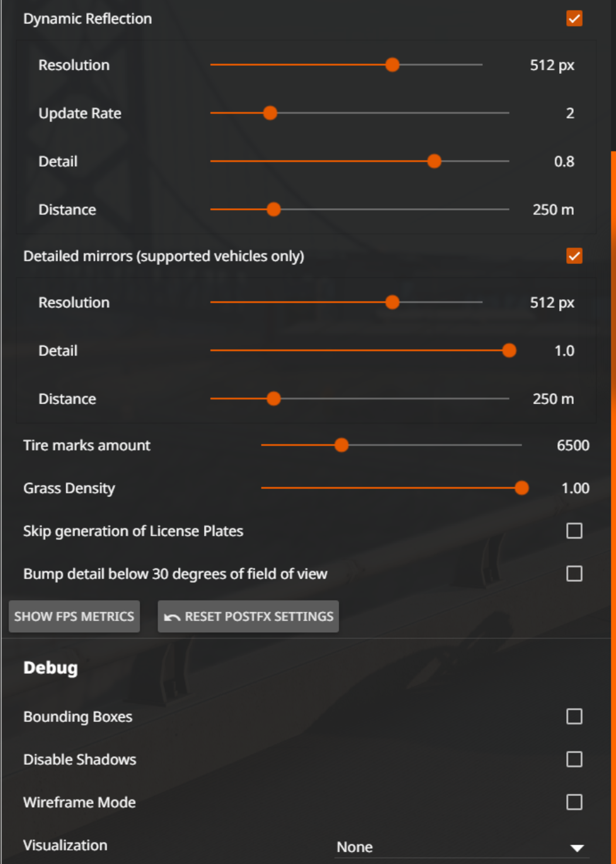Viewport: 616px width, 864px height.
Task: Uncheck Detailed mirrors for supported vehicles
Action: 574,256
